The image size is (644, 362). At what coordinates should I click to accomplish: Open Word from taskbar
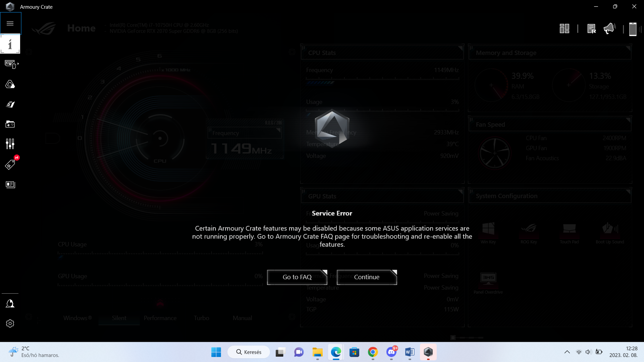[x=410, y=352]
